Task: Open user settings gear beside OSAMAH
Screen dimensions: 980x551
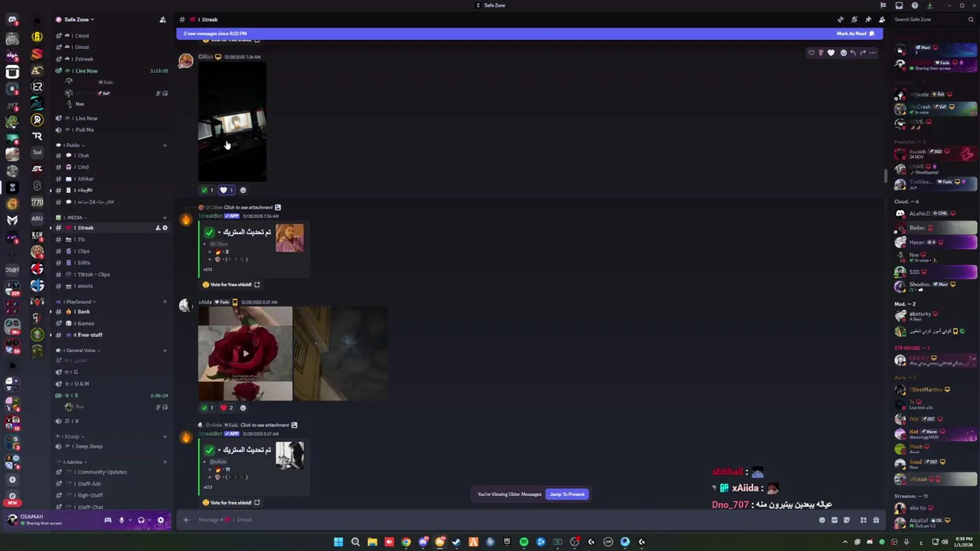Action: tap(160, 520)
